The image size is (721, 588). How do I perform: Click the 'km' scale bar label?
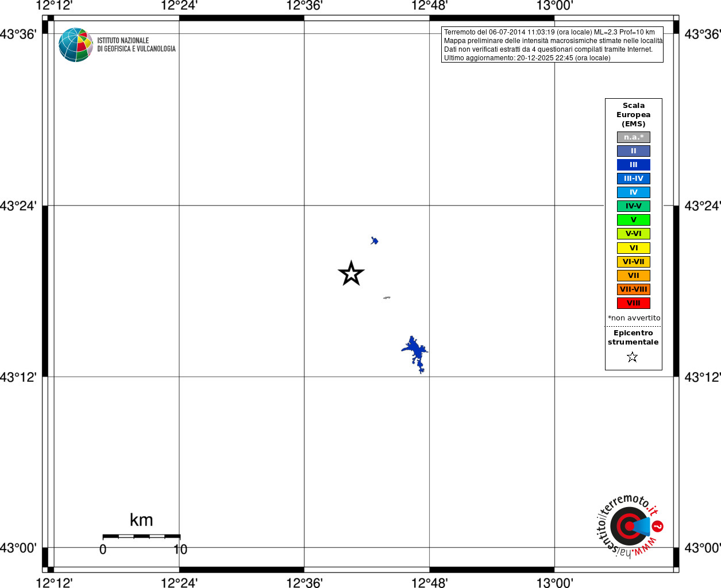141,520
